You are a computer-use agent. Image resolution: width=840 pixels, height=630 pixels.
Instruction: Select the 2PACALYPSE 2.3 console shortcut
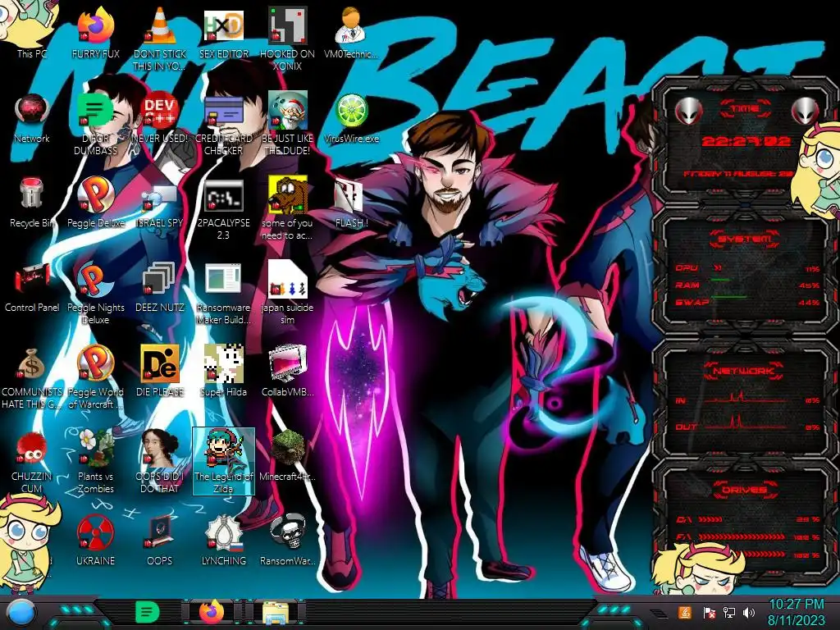[x=223, y=209]
